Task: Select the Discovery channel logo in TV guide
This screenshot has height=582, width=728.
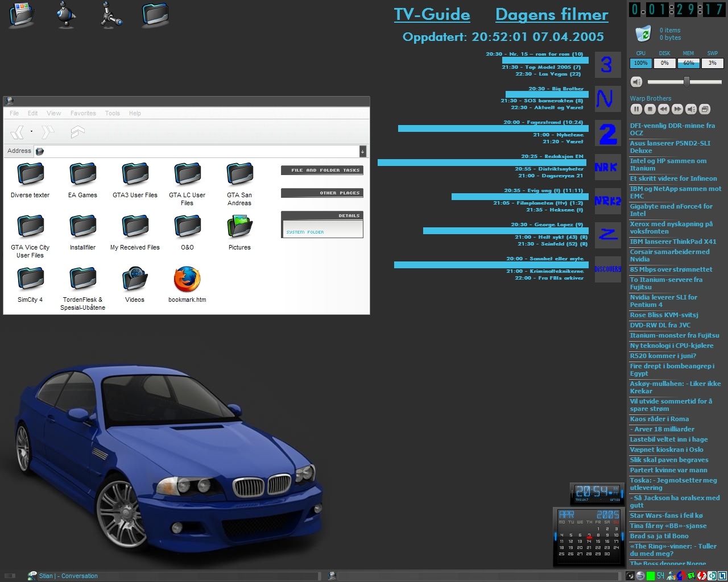Action: coord(607,269)
